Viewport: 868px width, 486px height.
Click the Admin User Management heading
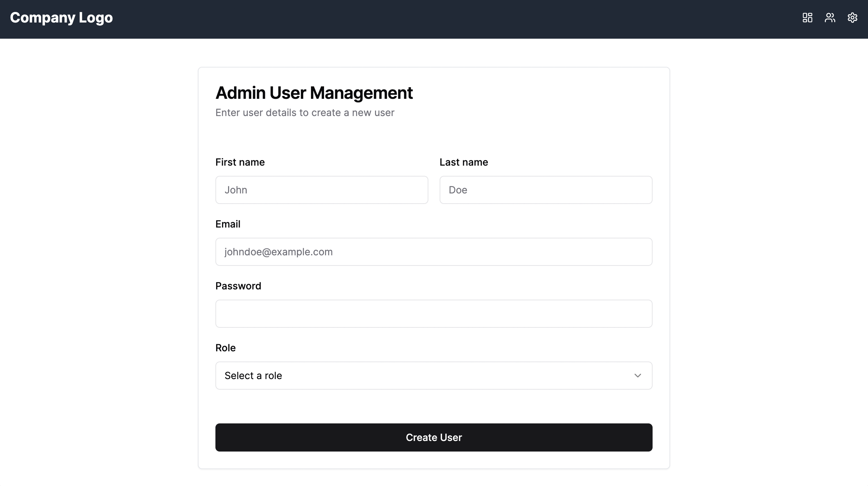(x=314, y=92)
